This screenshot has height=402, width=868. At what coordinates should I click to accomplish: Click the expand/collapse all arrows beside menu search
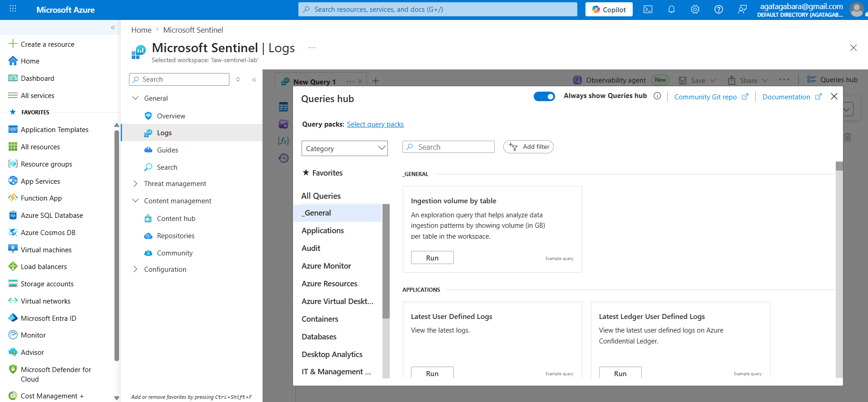pos(238,79)
